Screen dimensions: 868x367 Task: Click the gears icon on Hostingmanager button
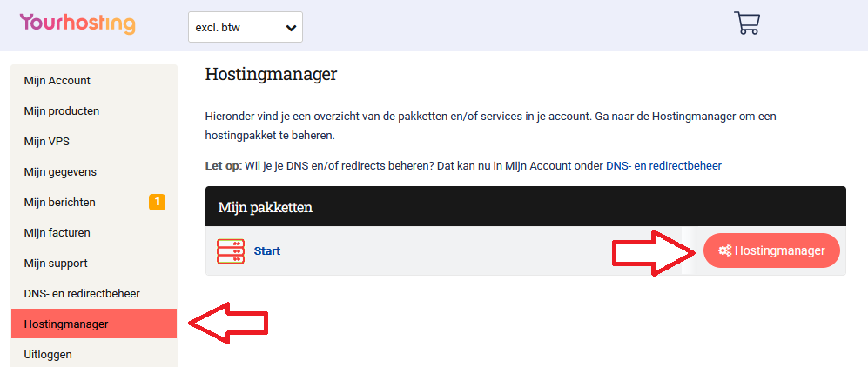pyautogui.click(x=724, y=251)
